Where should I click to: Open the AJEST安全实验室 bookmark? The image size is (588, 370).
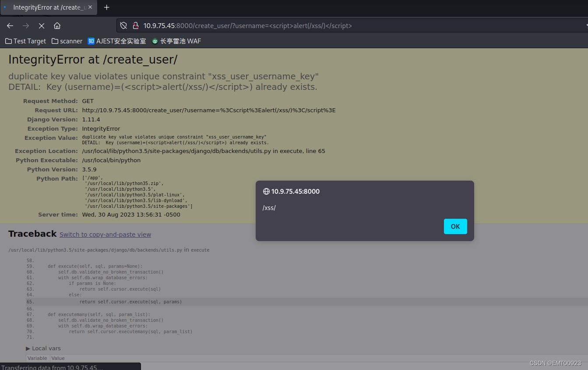pyautogui.click(x=117, y=41)
